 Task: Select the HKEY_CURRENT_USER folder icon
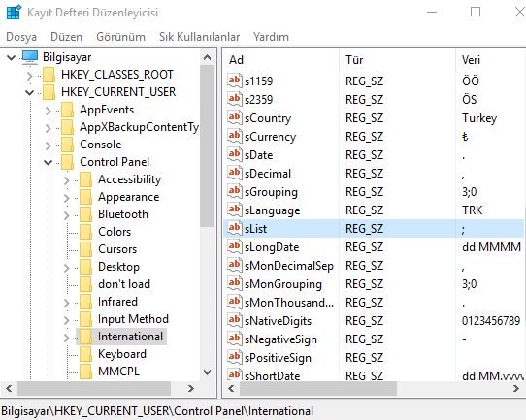tap(49, 92)
